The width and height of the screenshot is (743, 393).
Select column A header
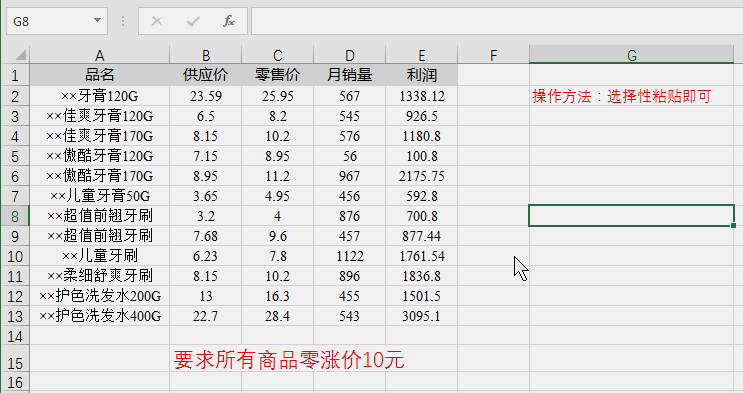point(100,55)
